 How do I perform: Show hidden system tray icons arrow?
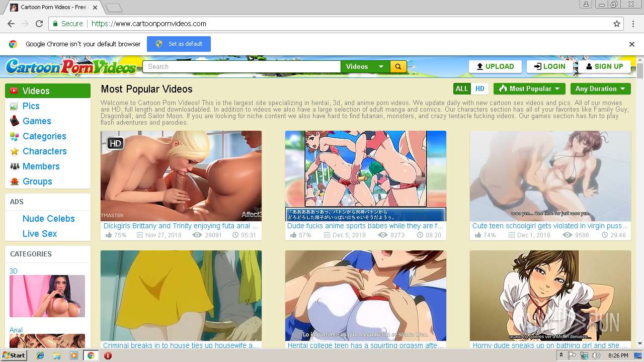tap(561, 355)
